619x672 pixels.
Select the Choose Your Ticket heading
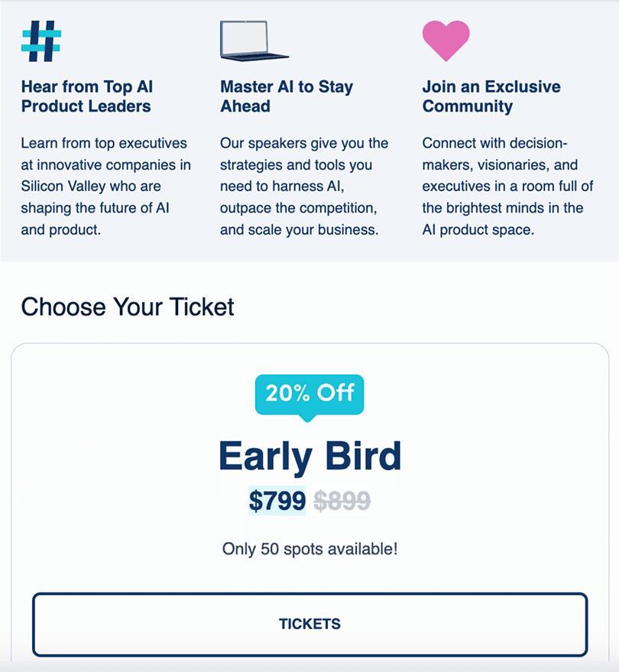(x=128, y=307)
